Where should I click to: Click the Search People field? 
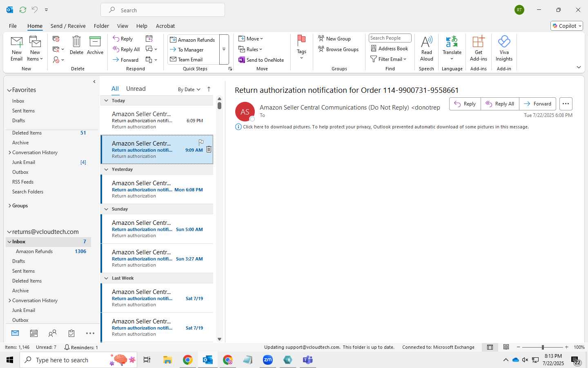click(x=390, y=38)
